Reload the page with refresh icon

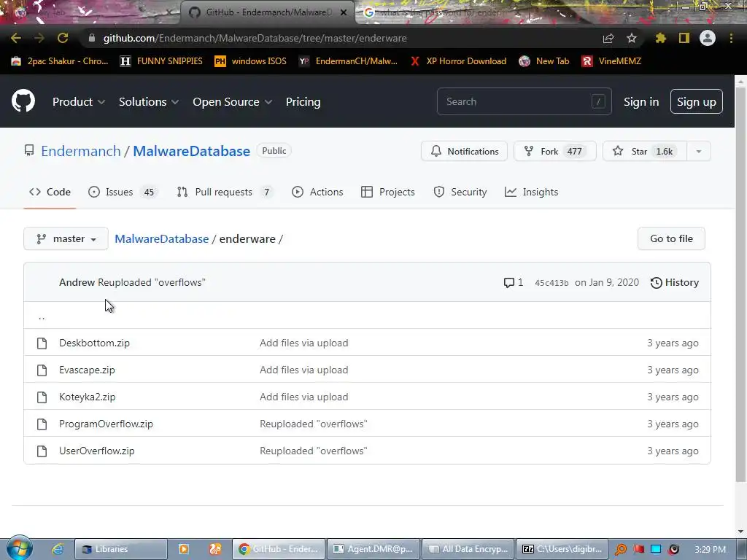[63, 38]
